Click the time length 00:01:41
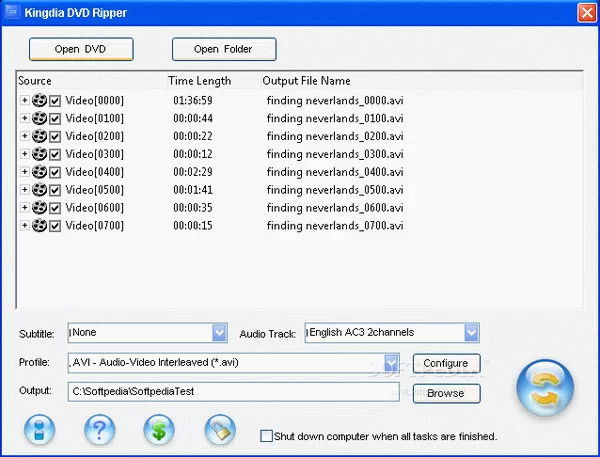The image size is (600, 457). pyautogui.click(x=193, y=190)
